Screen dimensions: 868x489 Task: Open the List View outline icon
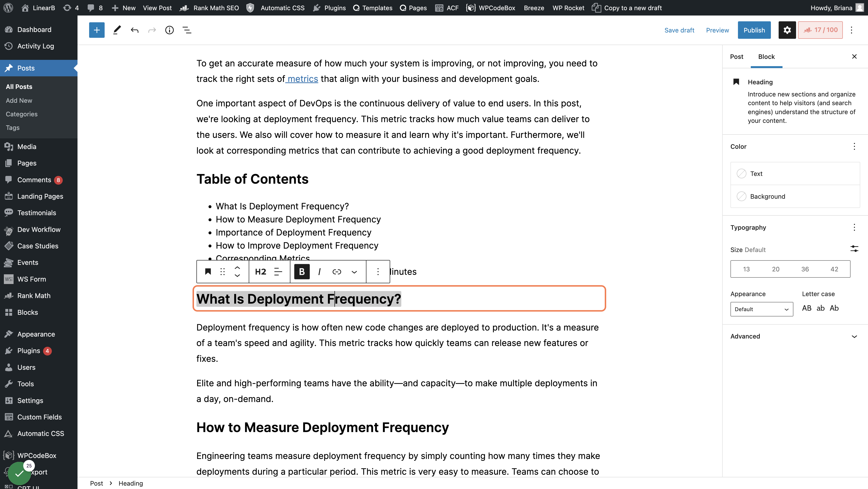[x=187, y=30]
